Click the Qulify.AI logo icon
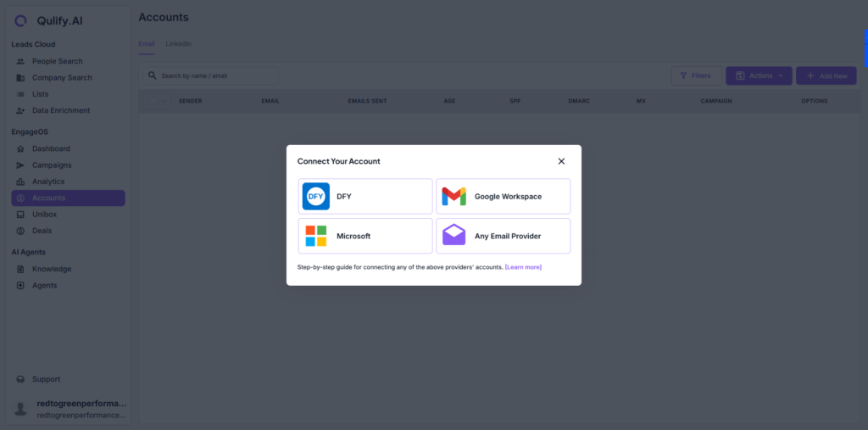 [x=20, y=21]
